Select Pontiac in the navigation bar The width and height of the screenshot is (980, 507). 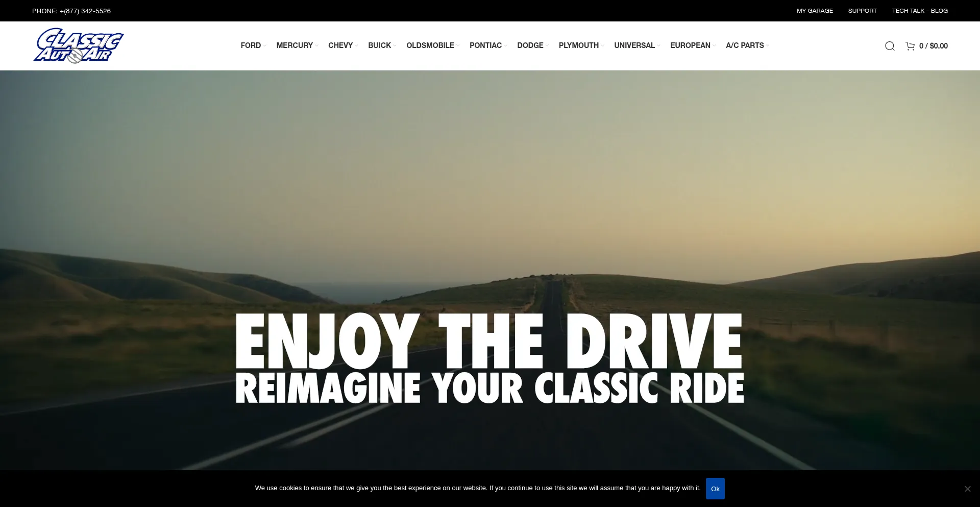486,45
